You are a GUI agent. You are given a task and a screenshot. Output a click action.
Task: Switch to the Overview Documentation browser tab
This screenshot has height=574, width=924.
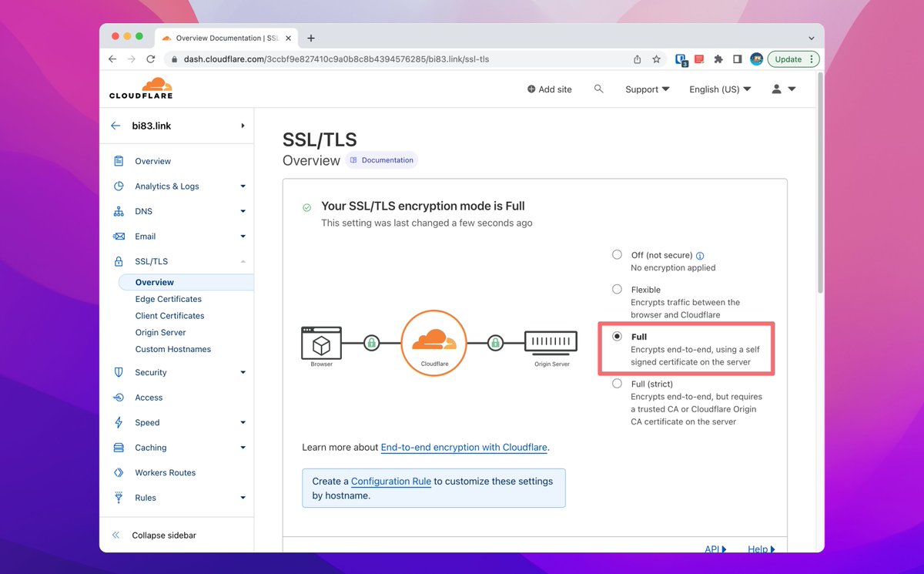tap(226, 38)
